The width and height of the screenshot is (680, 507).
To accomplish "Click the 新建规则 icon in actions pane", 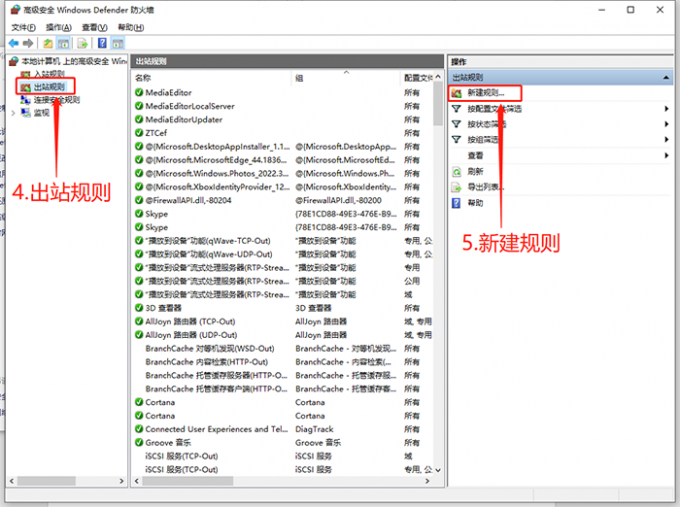I will tap(456, 93).
